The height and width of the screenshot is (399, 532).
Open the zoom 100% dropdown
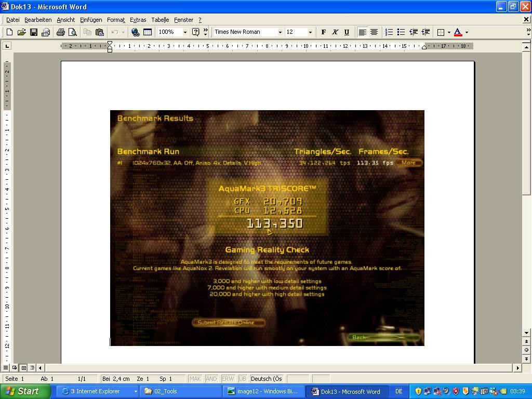click(x=185, y=32)
